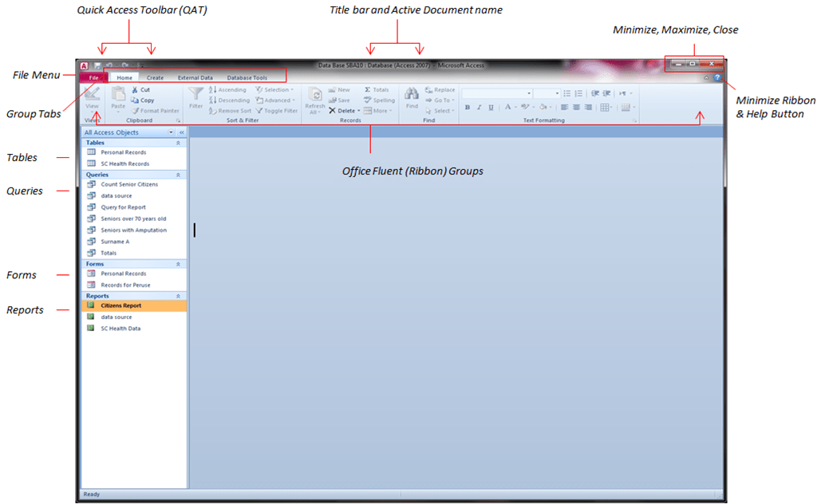This screenshot has height=504, width=817.
Task: Click the large Paste clipboard icon
Action: click(118, 94)
